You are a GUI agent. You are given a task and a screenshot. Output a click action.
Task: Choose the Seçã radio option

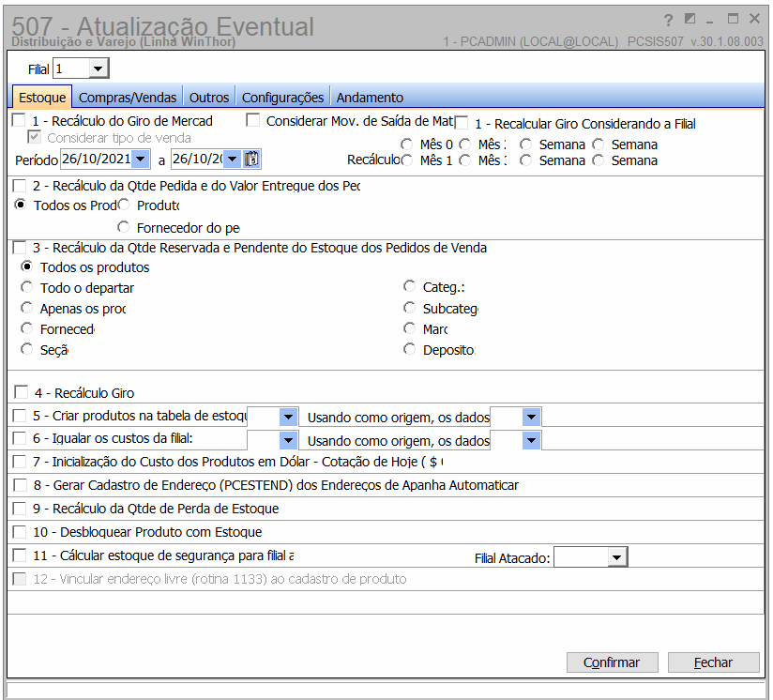(x=27, y=349)
